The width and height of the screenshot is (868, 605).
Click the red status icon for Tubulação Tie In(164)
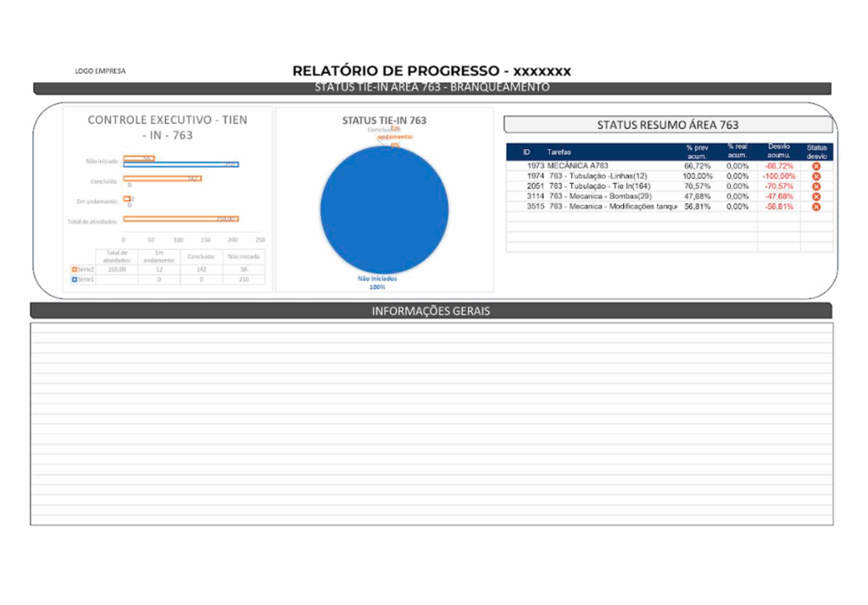816,186
